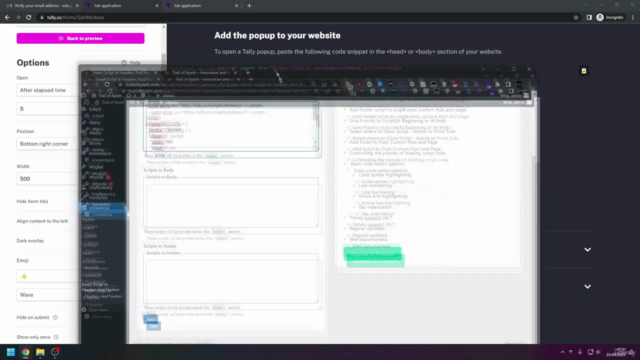The height and width of the screenshot is (360, 640).
Task: Bookmark the Tally share page
Action: [x=576, y=18]
